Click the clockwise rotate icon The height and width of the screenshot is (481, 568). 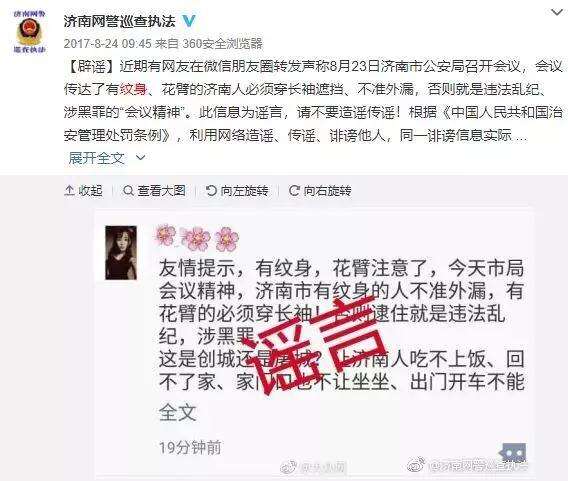(x=294, y=191)
